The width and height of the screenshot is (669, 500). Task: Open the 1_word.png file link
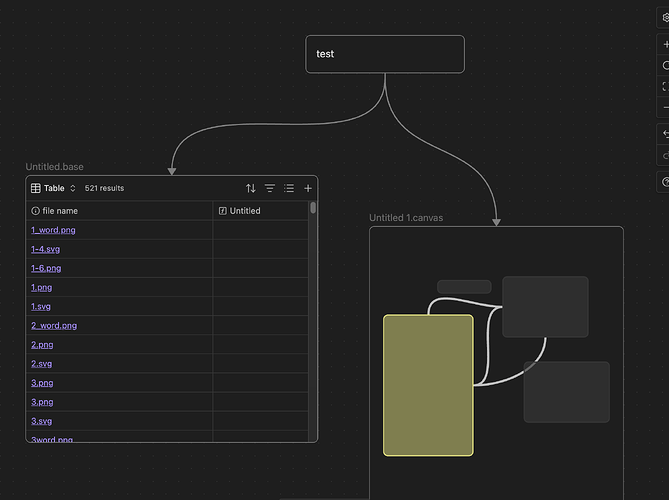pyautogui.click(x=53, y=230)
